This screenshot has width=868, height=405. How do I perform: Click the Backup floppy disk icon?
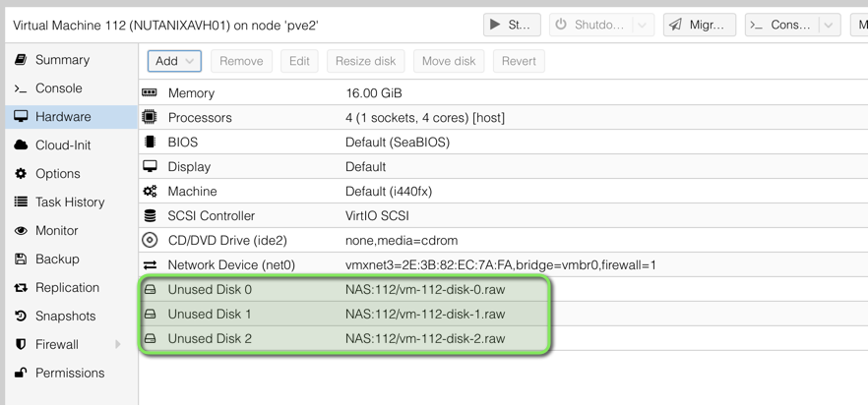tap(21, 259)
